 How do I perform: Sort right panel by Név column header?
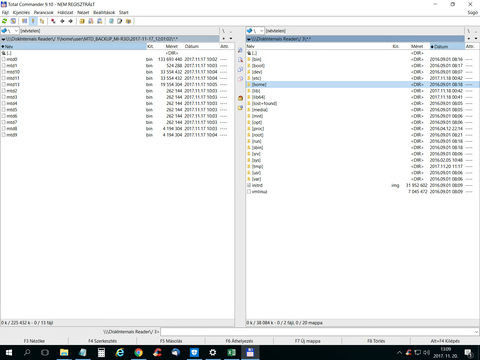[318, 46]
